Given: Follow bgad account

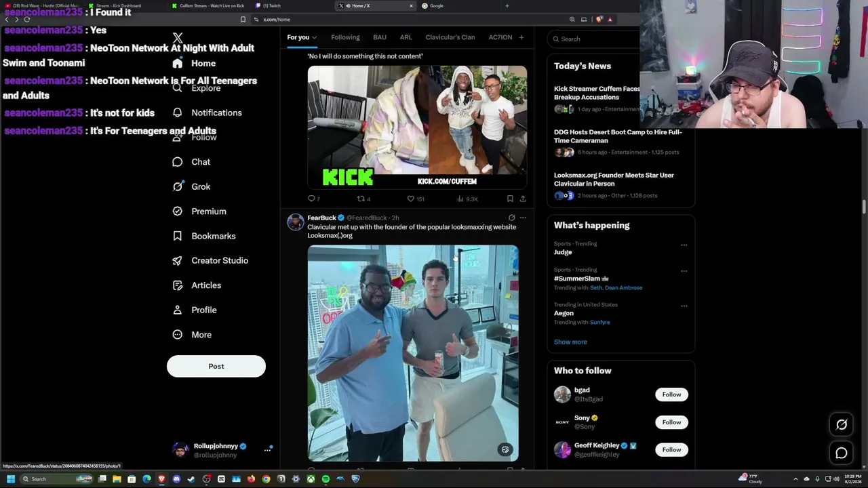Looking at the screenshot, I should [x=671, y=394].
